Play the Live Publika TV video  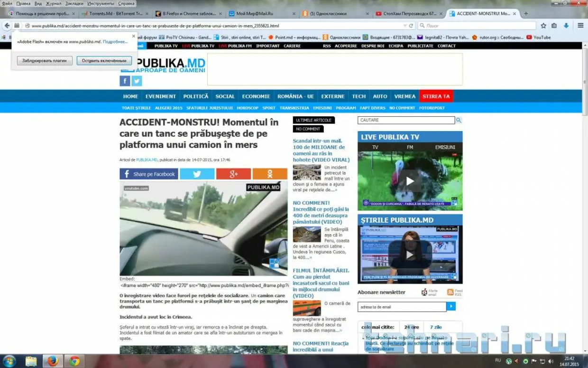pyautogui.click(x=410, y=180)
